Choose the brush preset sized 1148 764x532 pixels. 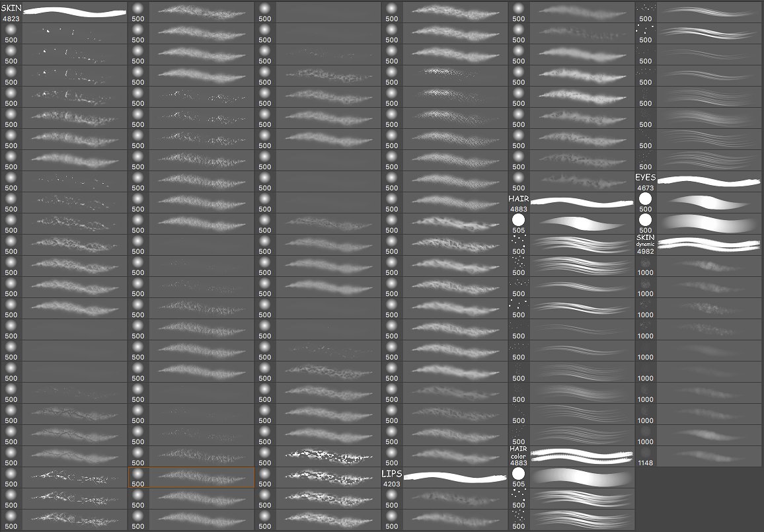click(699, 456)
